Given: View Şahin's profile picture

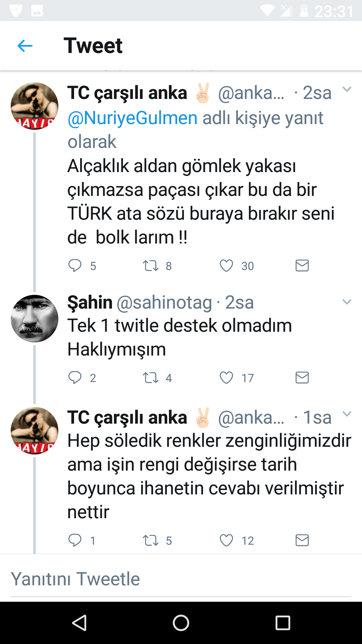Looking at the screenshot, I should [x=35, y=319].
